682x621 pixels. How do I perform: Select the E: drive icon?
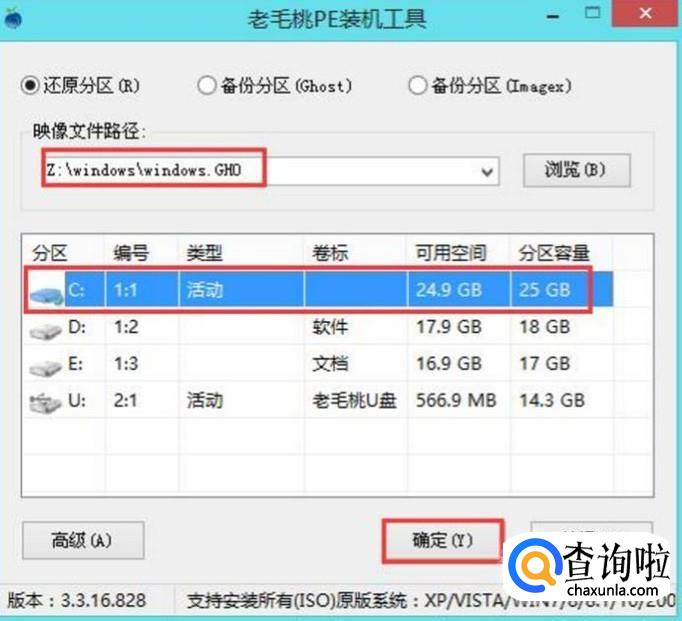46,368
